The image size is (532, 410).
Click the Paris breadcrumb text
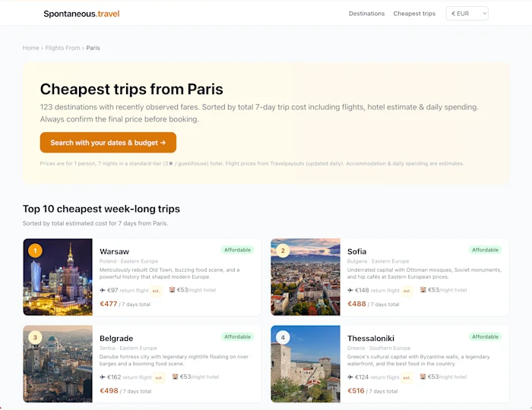coord(93,48)
